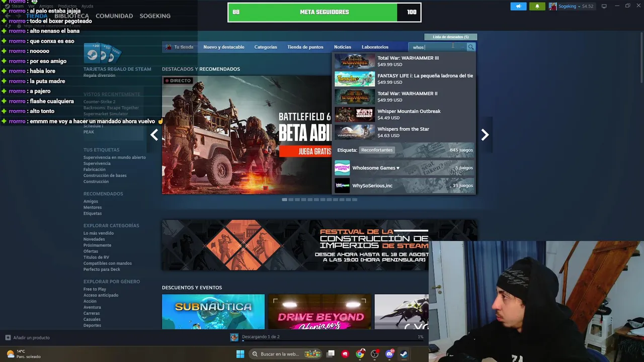
Task: Open the Tu tienda tab
Action: pos(180,47)
